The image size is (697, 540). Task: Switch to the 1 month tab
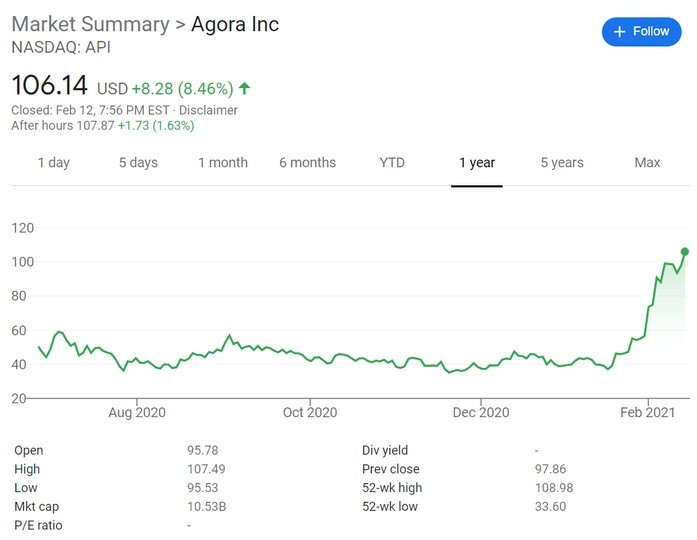[223, 163]
